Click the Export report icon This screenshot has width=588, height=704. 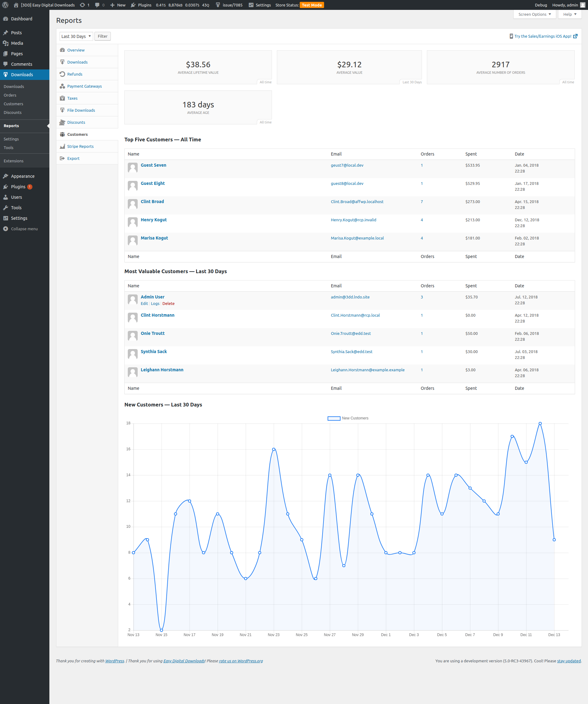click(62, 159)
